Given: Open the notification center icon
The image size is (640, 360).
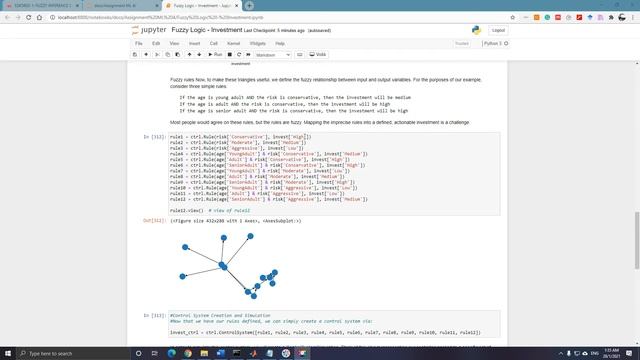Looking at the screenshot, I should click(x=629, y=353).
